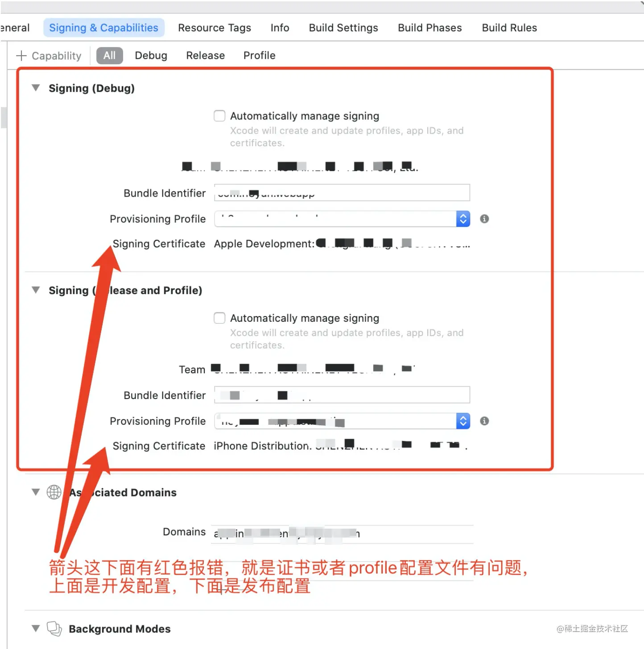Select the Debug configuration filter
This screenshot has width=644, height=649.
pos(151,56)
